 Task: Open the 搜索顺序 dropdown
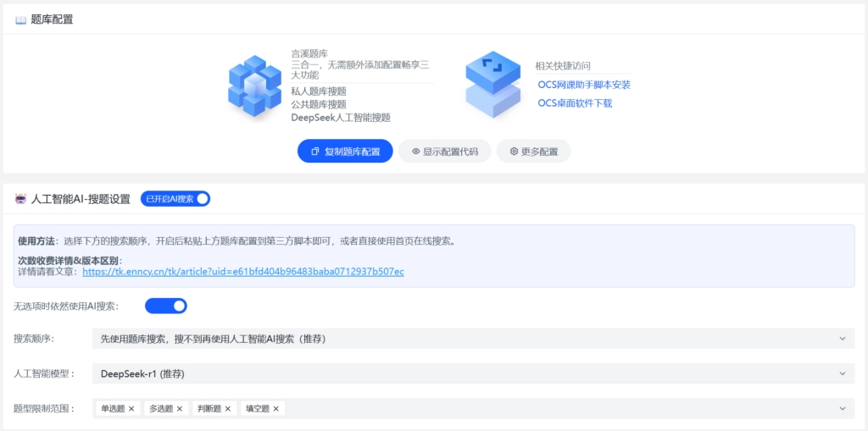click(x=473, y=339)
